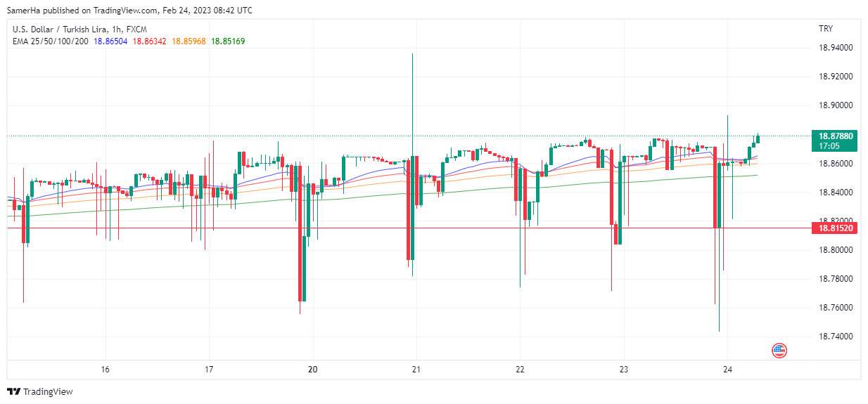The width and height of the screenshot is (868, 404).
Task: Click the green current price label 18.87880
Action: (x=832, y=136)
